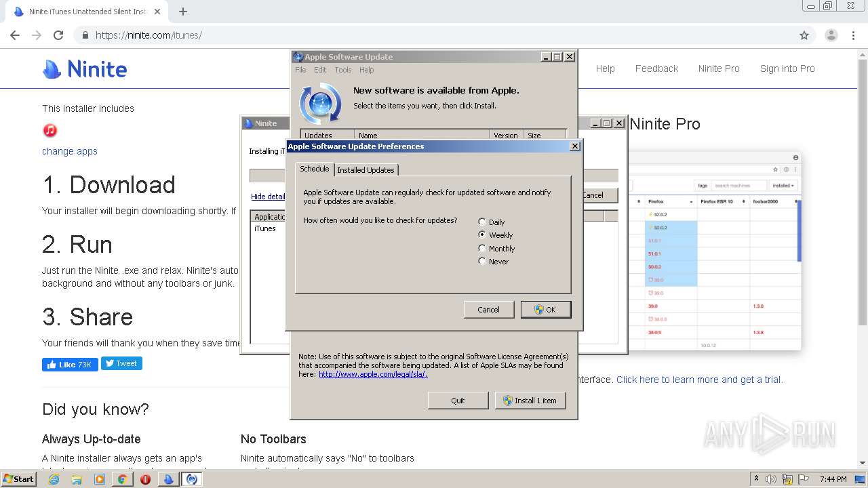The width and height of the screenshot is (868, 488).
Task: Click the red iTunes app icon on the page
Action: click(50, 130)
